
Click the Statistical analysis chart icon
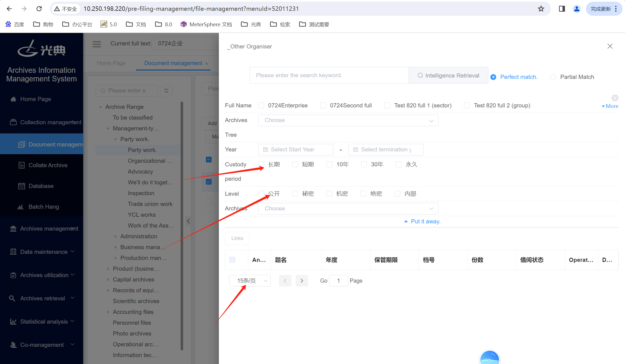[x=13, y=322]
